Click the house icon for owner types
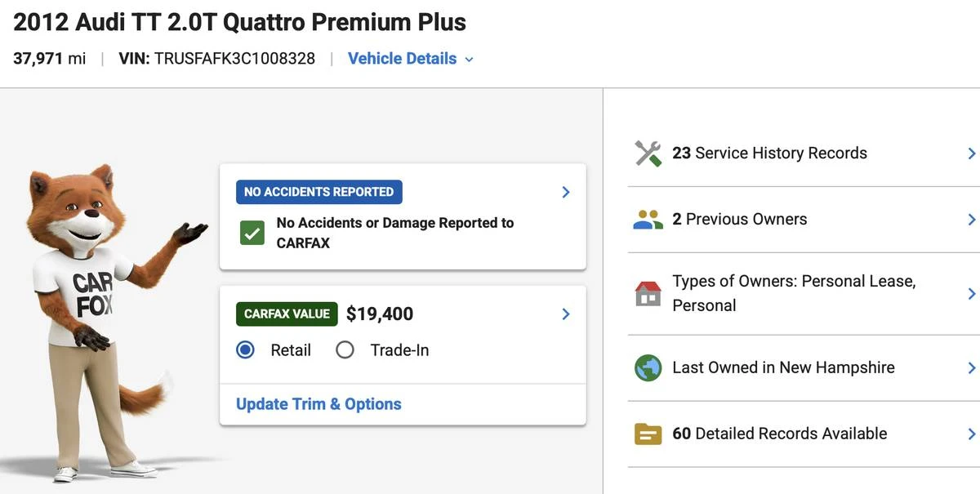This screenshot has width=980, height=494. (x=648, y=293)
